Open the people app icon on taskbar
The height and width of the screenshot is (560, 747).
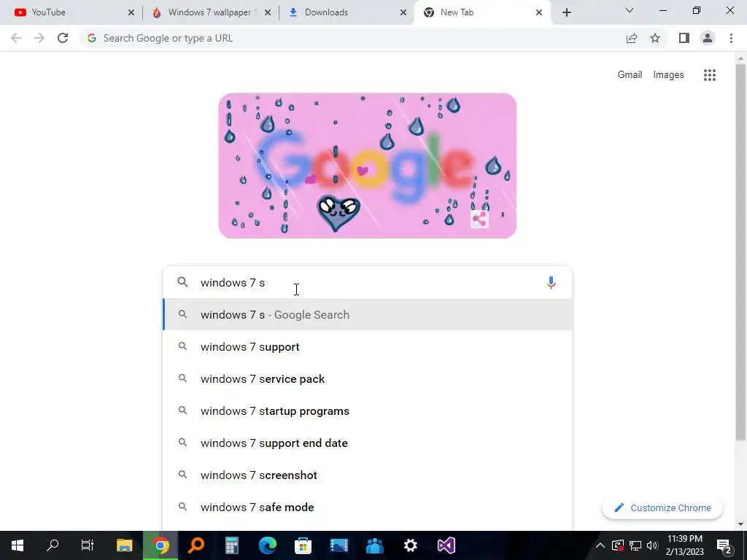[x=374, y=545]
